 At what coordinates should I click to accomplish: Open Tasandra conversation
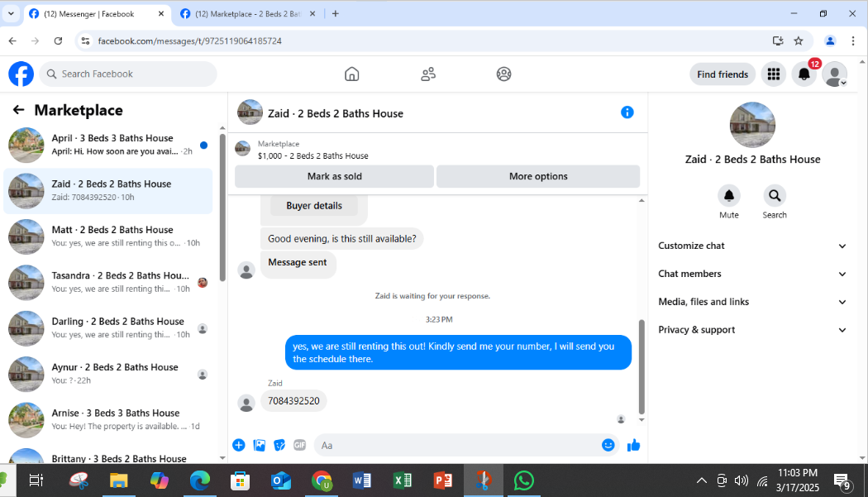(108, 283)
